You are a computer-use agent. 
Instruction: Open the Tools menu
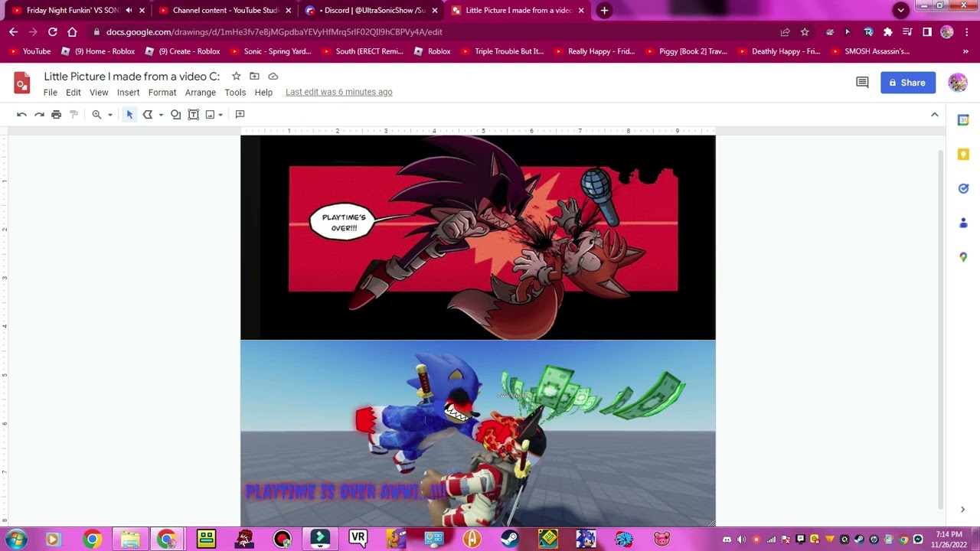pos(235,93)
